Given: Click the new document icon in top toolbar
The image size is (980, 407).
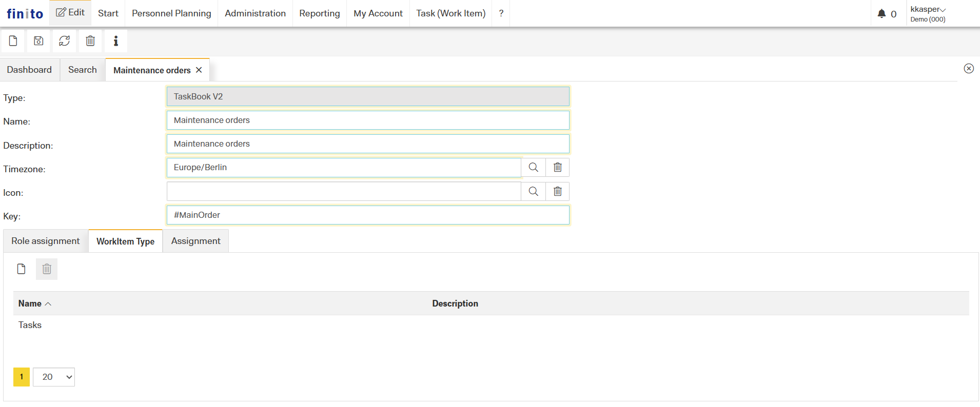Looking at the screenshot, I should (x=13, y=41).
